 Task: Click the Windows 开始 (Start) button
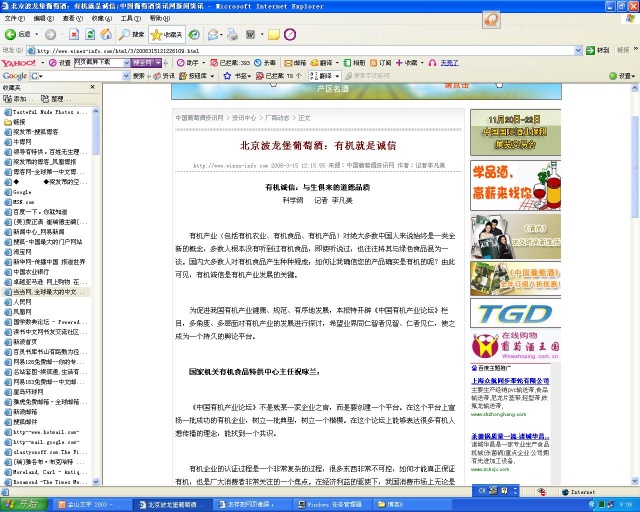click(x=21, y=504)
